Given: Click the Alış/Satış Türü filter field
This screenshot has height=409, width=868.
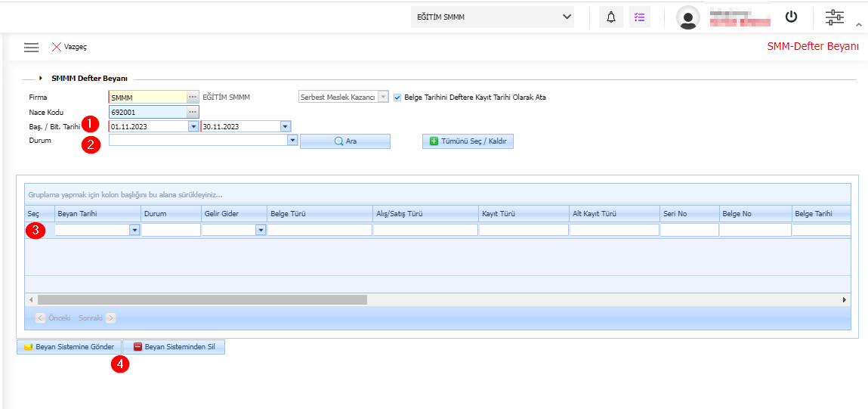Looking at the screenshot, I should [426, 230].
